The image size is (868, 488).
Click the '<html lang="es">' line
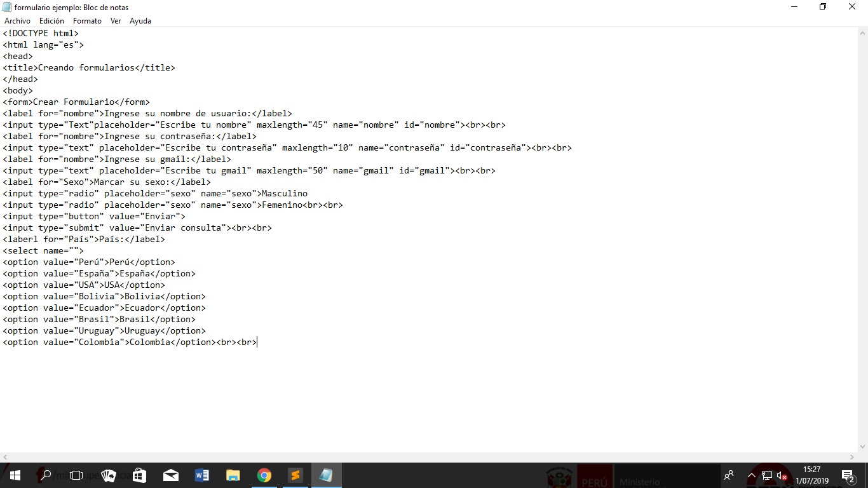(43, 44)
